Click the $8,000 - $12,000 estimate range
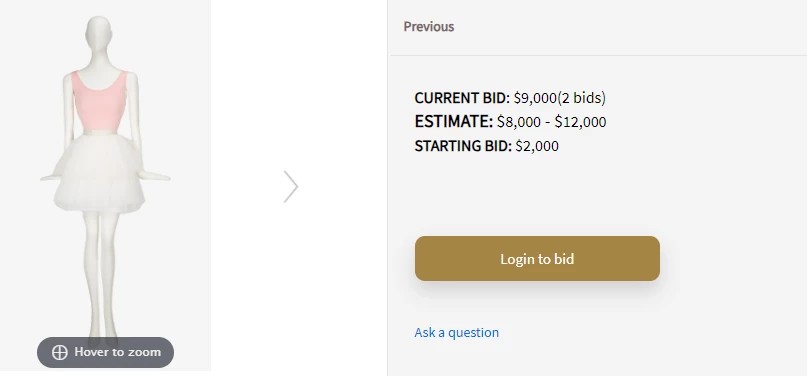Image resolution: width=807 pixels, height=376 pixels. [x=551, y=122]
